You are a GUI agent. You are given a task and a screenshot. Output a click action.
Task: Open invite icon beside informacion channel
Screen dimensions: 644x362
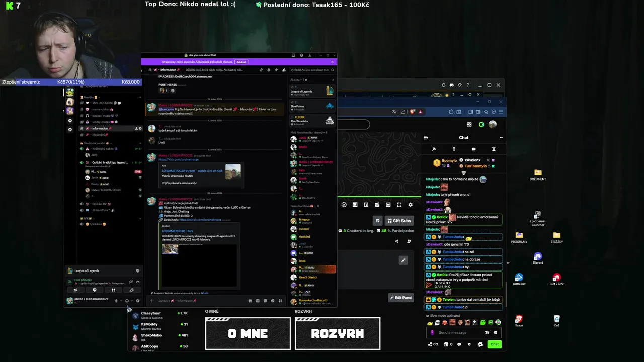(x=135, y=128)
